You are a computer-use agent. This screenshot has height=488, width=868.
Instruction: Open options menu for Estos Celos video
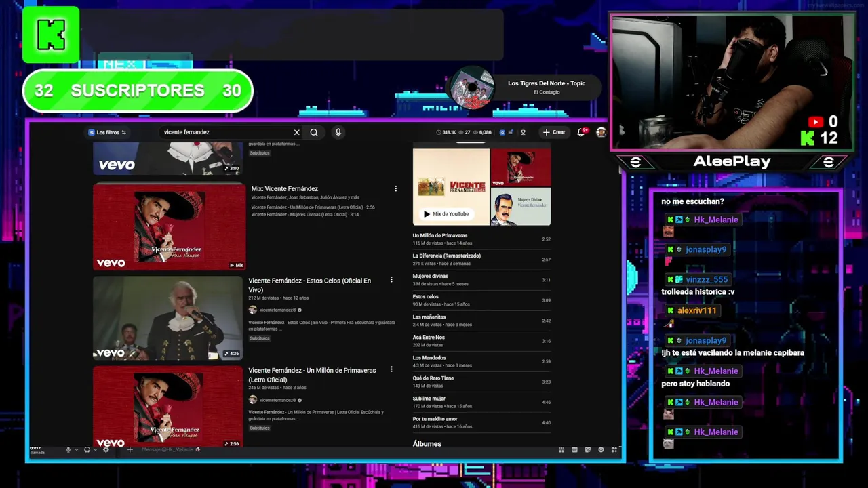click(391, 280)
